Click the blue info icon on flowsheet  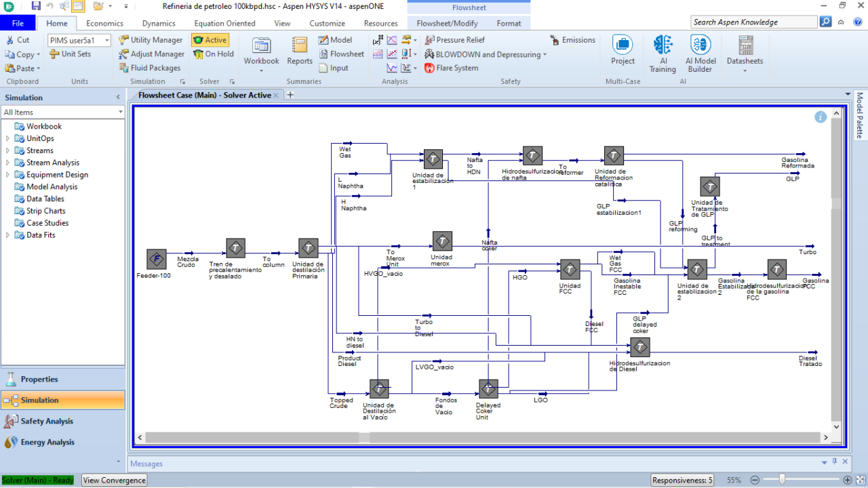click(x=821, y=117)
